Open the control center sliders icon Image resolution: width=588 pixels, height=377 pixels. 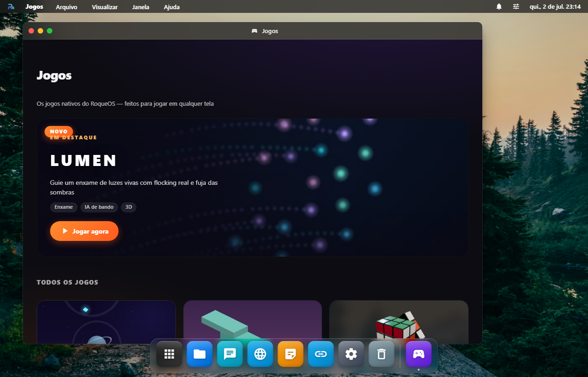516,6
